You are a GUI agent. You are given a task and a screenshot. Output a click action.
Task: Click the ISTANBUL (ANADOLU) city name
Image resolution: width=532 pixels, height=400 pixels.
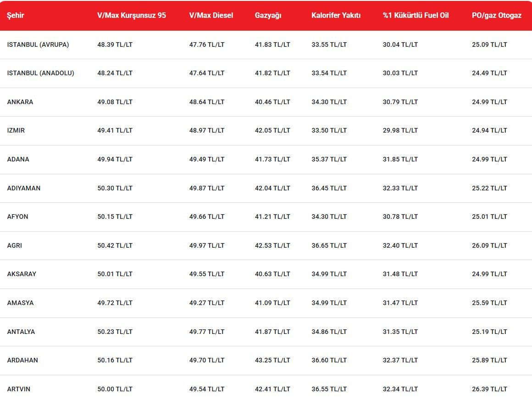click(40, 73)
